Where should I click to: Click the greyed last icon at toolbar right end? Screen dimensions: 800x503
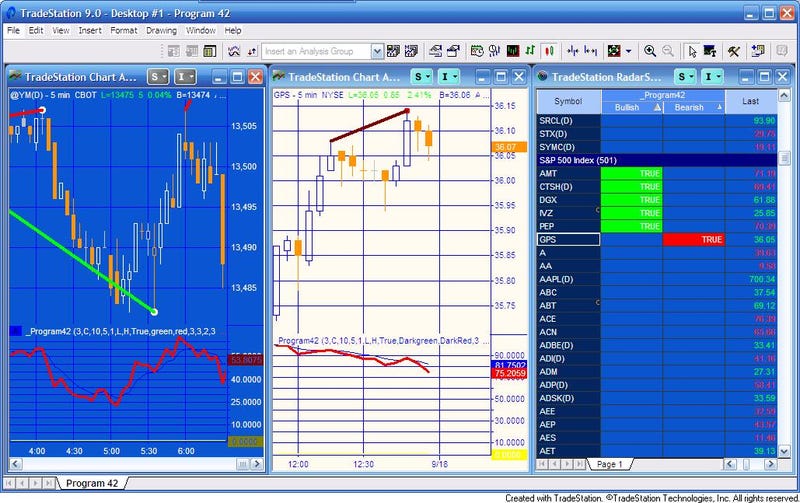[x=782, y=51]
